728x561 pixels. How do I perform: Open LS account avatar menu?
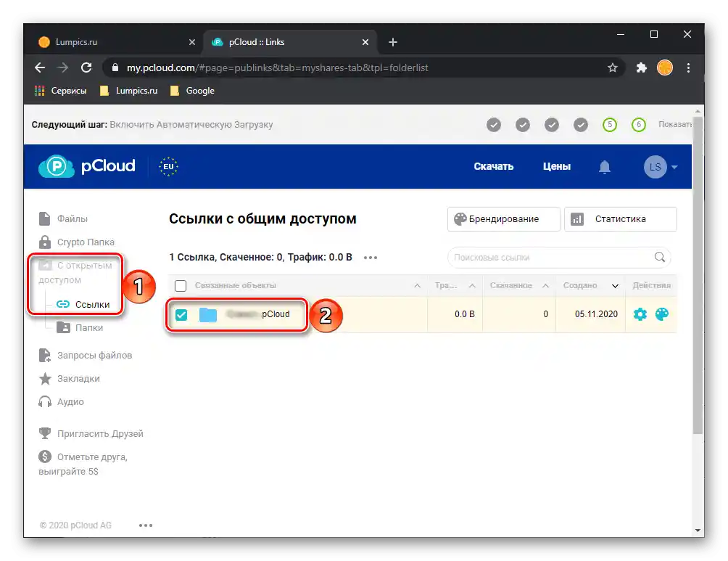click(661, 167)
